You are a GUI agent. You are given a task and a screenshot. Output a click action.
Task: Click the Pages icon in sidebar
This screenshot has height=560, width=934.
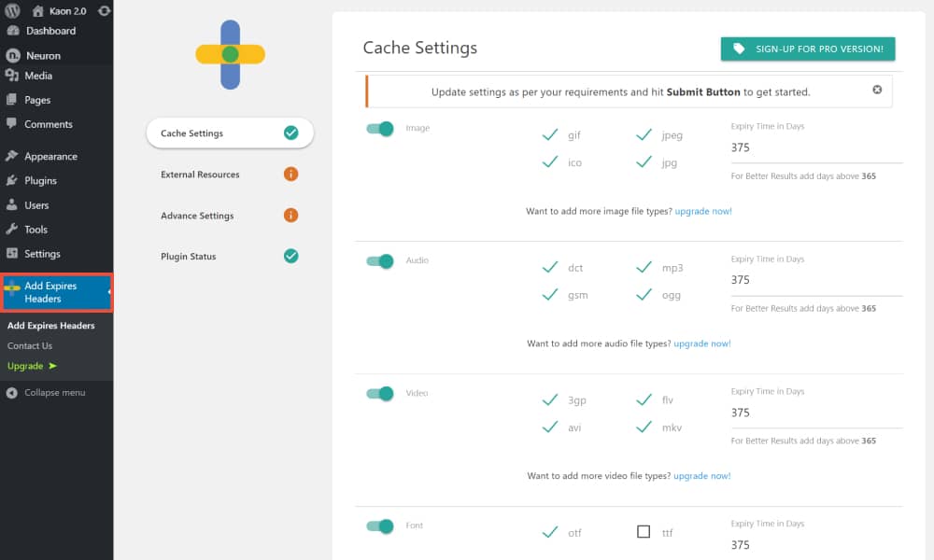click(x=12, y=99)
